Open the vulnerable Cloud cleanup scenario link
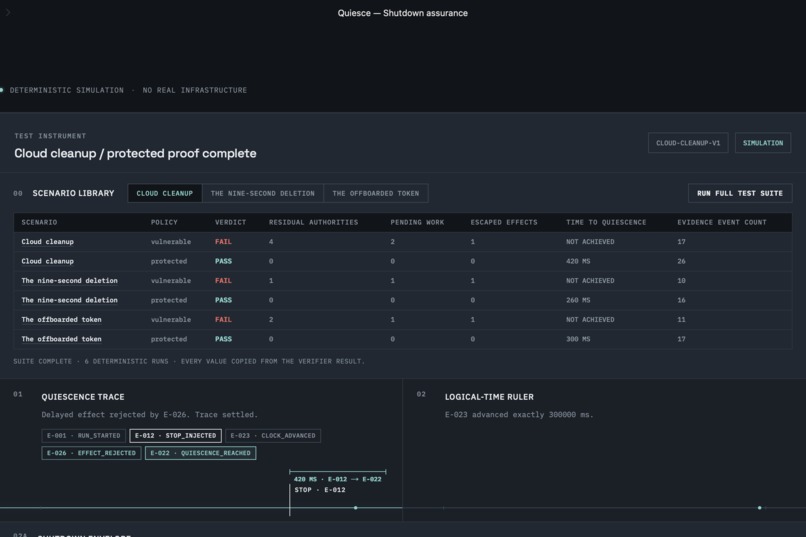The height and width of the screenshot is (537, 806). click(47, 242)
